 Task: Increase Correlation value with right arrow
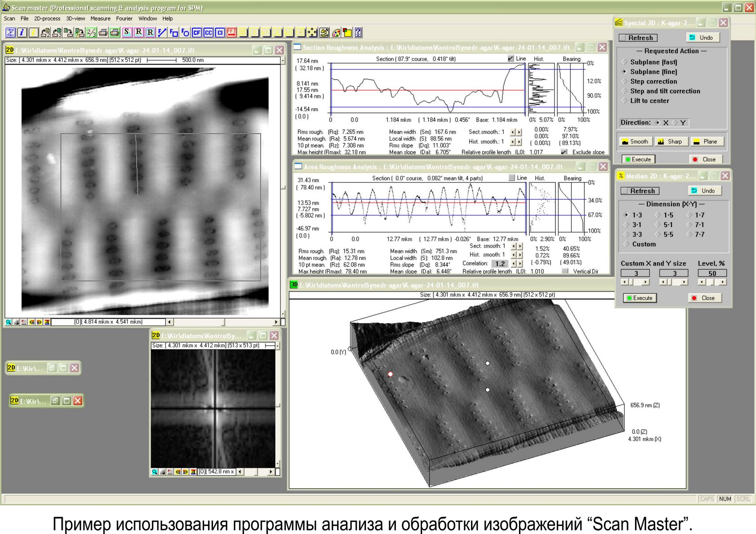click(520, 263)
